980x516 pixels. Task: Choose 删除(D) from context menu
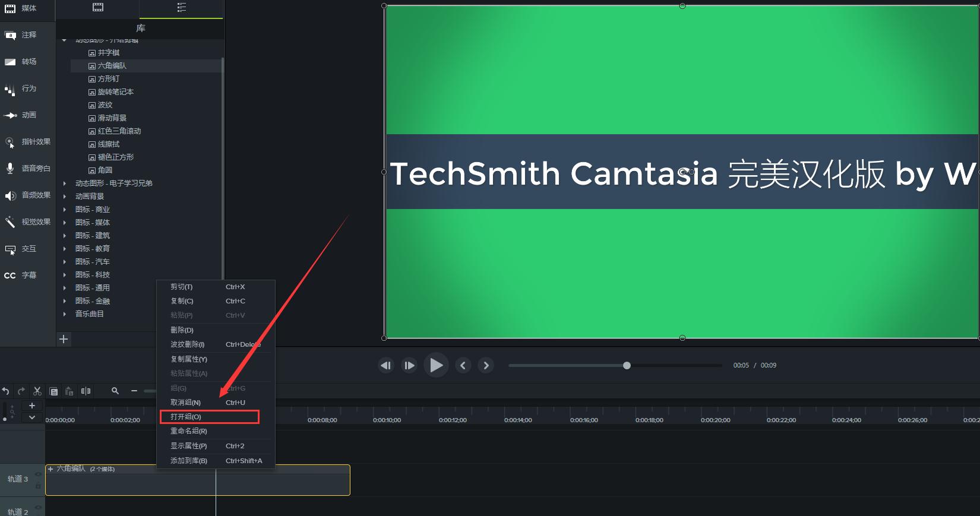(x=216, y=330)
